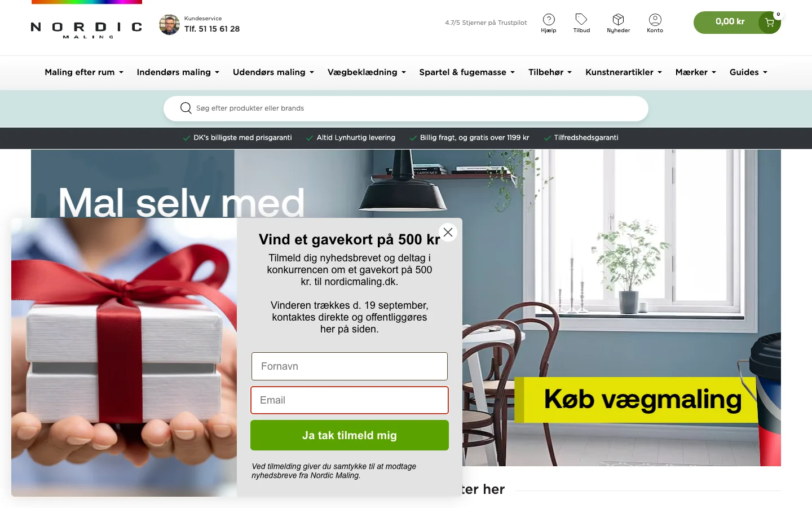Focus the Email input field
This screenshot has height=508, width=812.
350,400
